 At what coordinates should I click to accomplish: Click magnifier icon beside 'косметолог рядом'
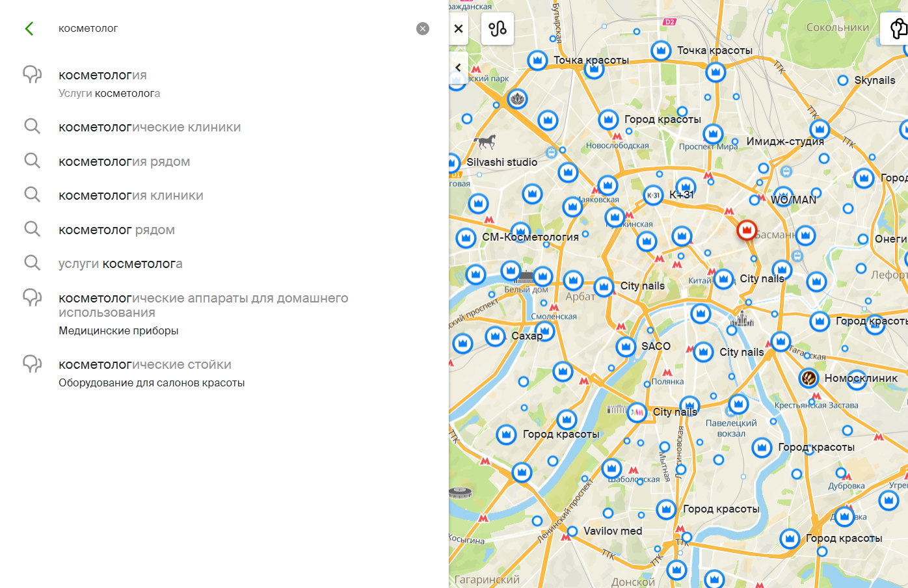coord(32,228)
